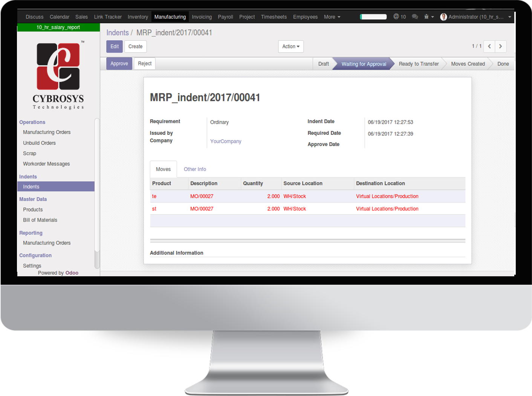532x396 pixels.
Task: Select the Manufacturing menu
Action: coord(170,17)
